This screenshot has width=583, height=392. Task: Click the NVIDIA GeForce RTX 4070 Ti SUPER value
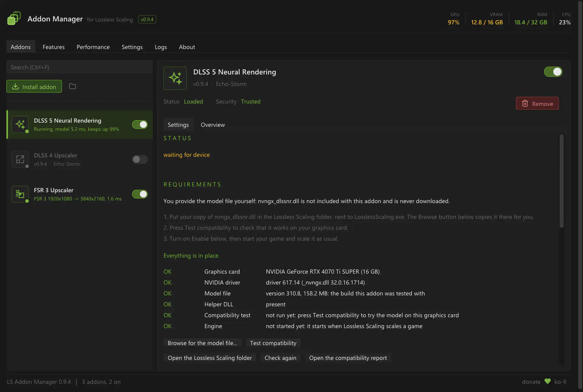pyautogui.click(x=323, y=272)
